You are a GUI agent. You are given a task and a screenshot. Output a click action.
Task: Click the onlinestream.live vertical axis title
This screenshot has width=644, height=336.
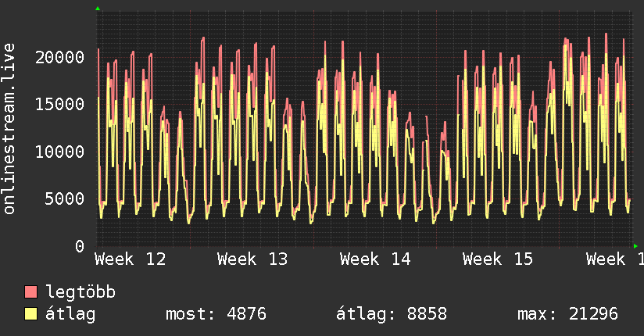coord(9,129)
